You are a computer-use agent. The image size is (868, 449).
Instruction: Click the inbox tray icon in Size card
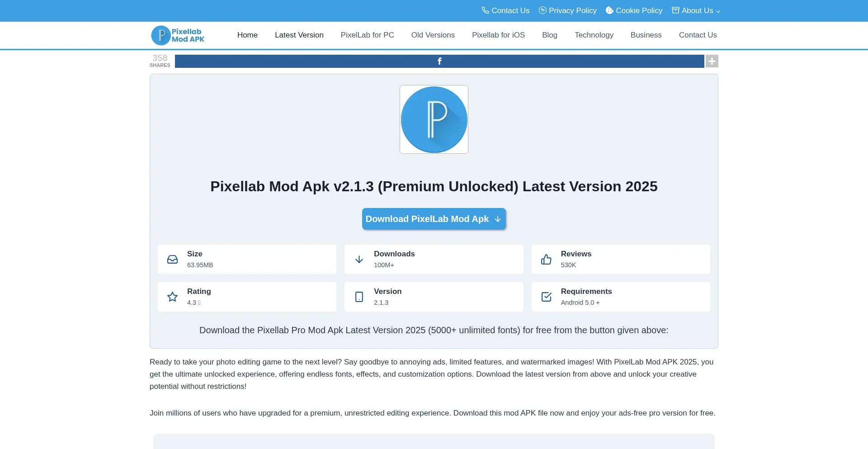point(172,259)
